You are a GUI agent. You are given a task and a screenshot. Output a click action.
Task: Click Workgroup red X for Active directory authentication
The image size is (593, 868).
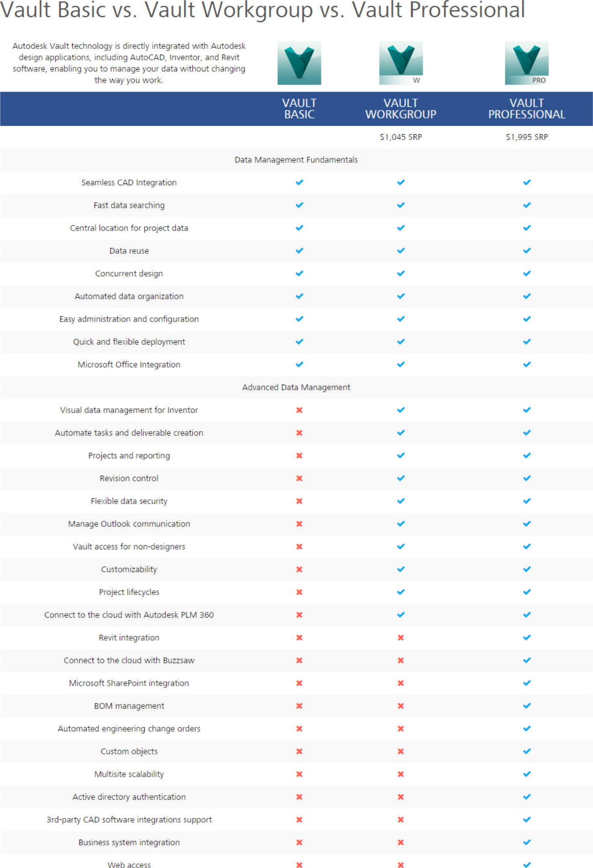pyautogui.click(x=401, y=797)
